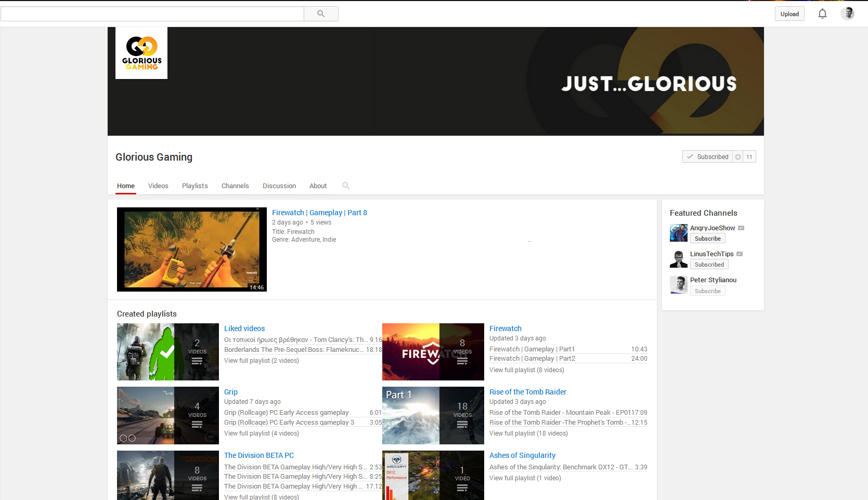Screen dimensions: 868x500
Task: Switch to the Videos tab
Action: click(x=158, y=186)
